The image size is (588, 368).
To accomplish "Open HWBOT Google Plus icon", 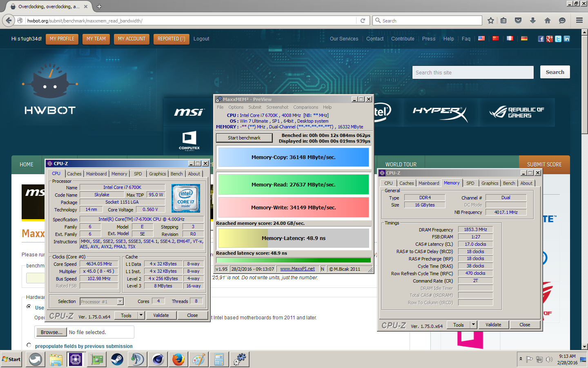I will tap(550, 39).
